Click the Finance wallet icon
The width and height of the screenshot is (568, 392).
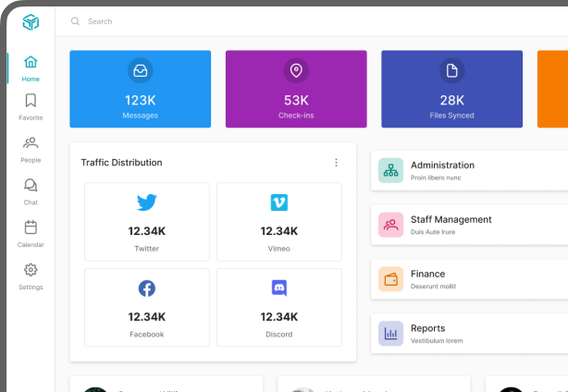[391, 279]
